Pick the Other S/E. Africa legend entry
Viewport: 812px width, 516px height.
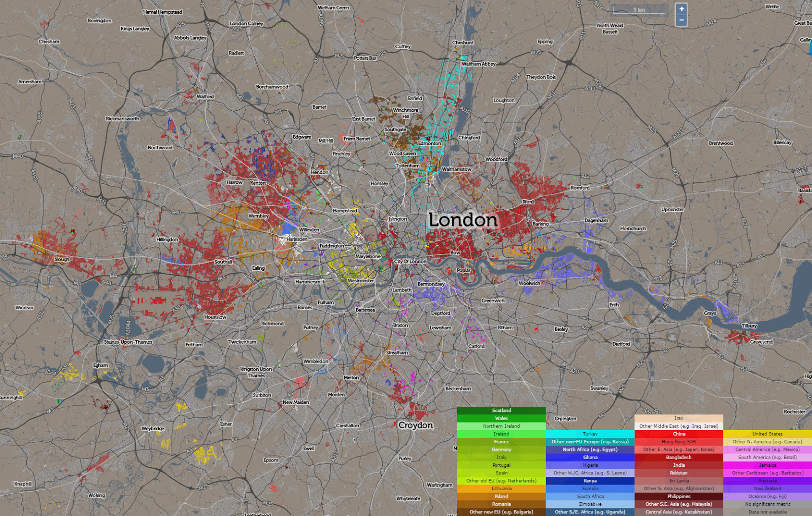tap(590, 512)
